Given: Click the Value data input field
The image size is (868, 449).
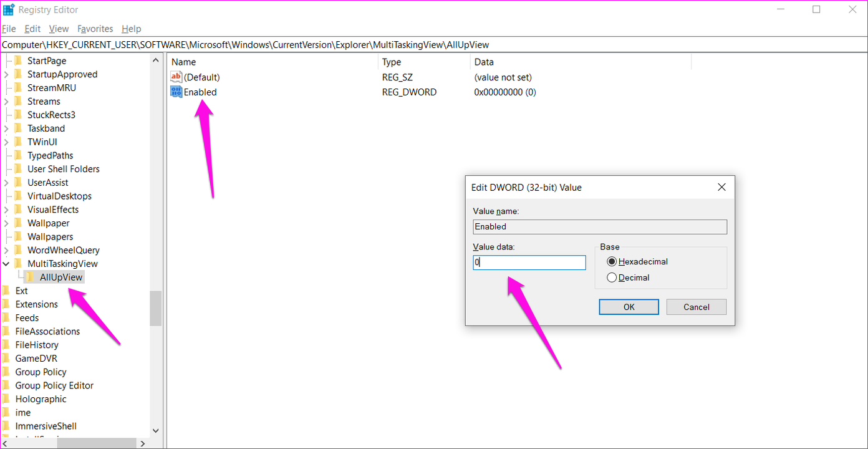Looking at the screenshot, I should point(529,263).
